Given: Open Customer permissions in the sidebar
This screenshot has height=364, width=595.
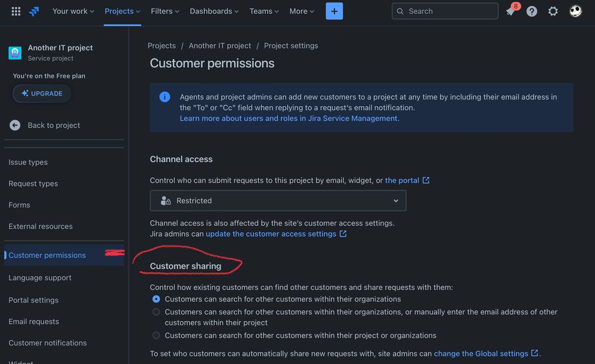Looking at the screenshot, I should (64, 255).
